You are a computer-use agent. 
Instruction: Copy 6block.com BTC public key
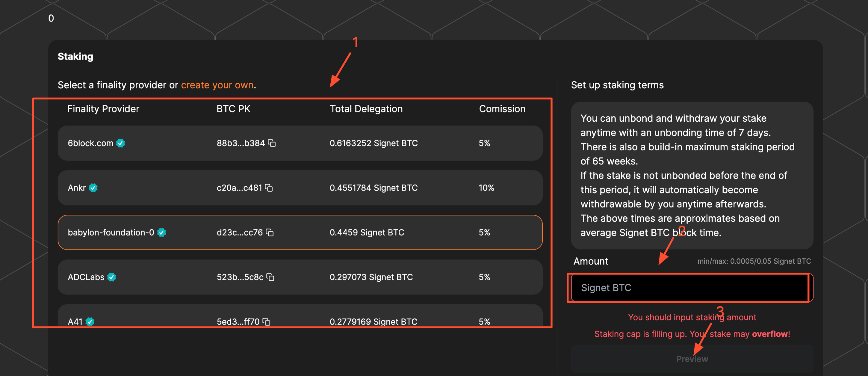point(272,144)
